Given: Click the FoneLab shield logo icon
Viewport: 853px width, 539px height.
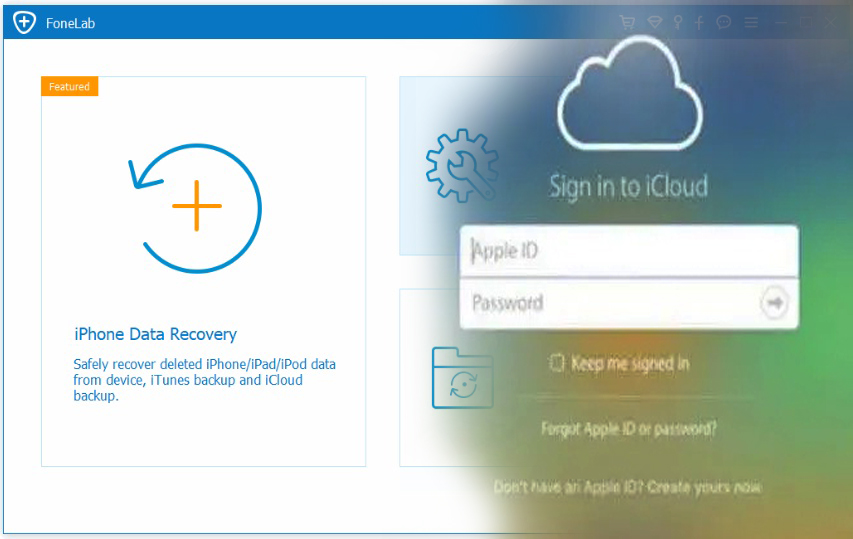Looking at the screenshot, I should point(24,23).
